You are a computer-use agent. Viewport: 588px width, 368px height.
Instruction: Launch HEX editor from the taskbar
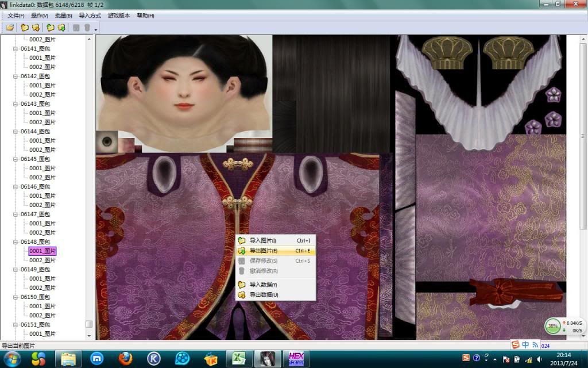[296, 359]
